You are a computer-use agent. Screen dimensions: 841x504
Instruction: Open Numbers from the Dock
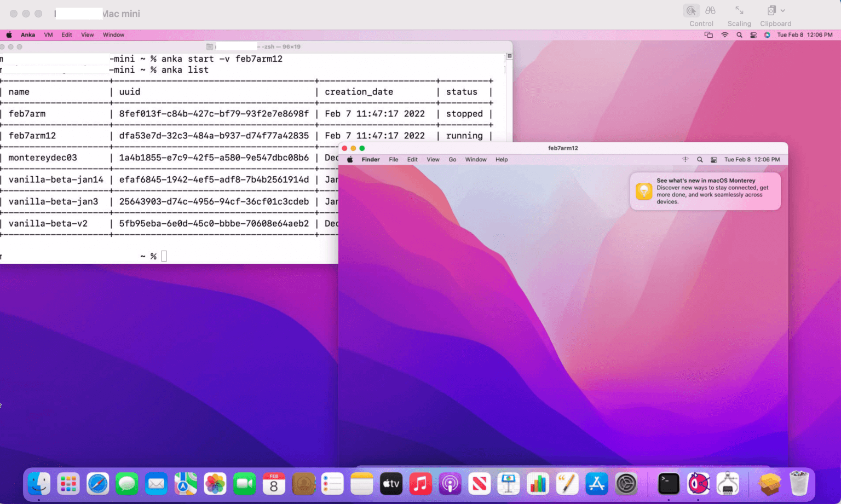(x=538, y=484)
